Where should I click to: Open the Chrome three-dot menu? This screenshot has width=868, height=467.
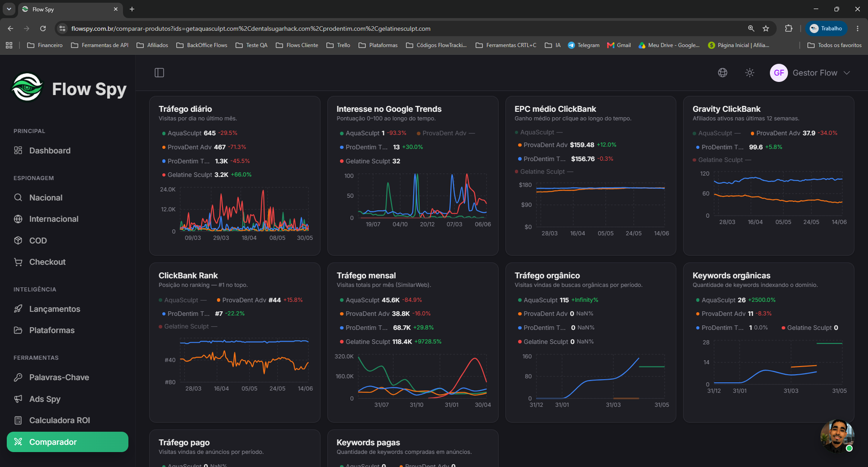pos(858,28)
